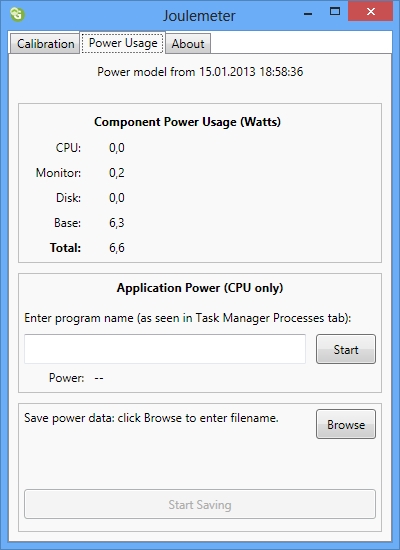Click the Component Power Usage (Watts) heading

coord(187,122)
